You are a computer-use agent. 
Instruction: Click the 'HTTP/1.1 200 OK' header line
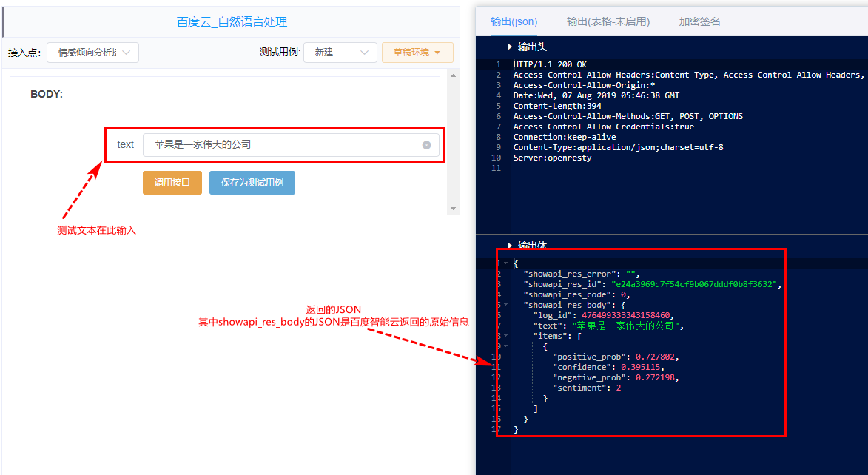pos(550,65)
